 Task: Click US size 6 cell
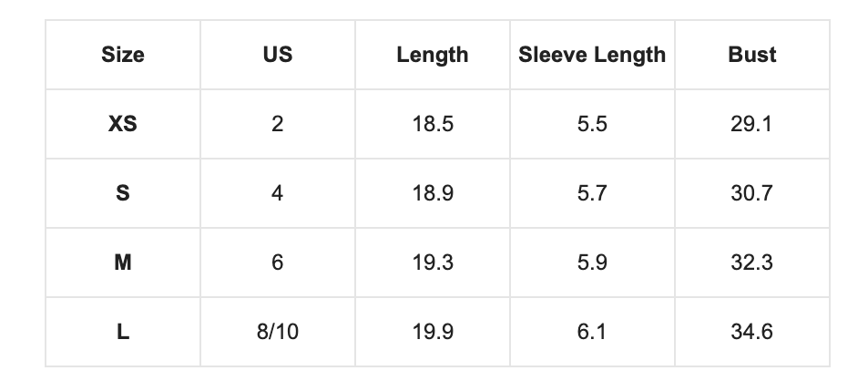tap(278, 263)
